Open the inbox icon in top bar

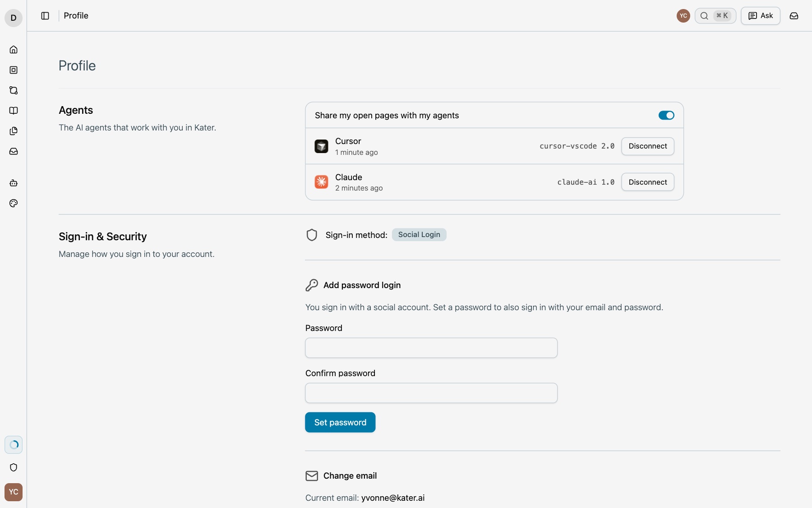click(794, 16)
